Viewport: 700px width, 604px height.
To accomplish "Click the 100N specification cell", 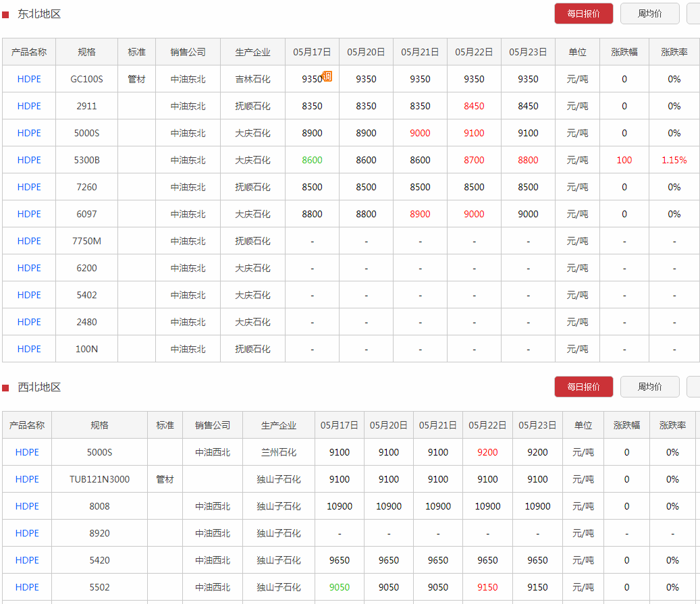I will (x=86, y=349).
